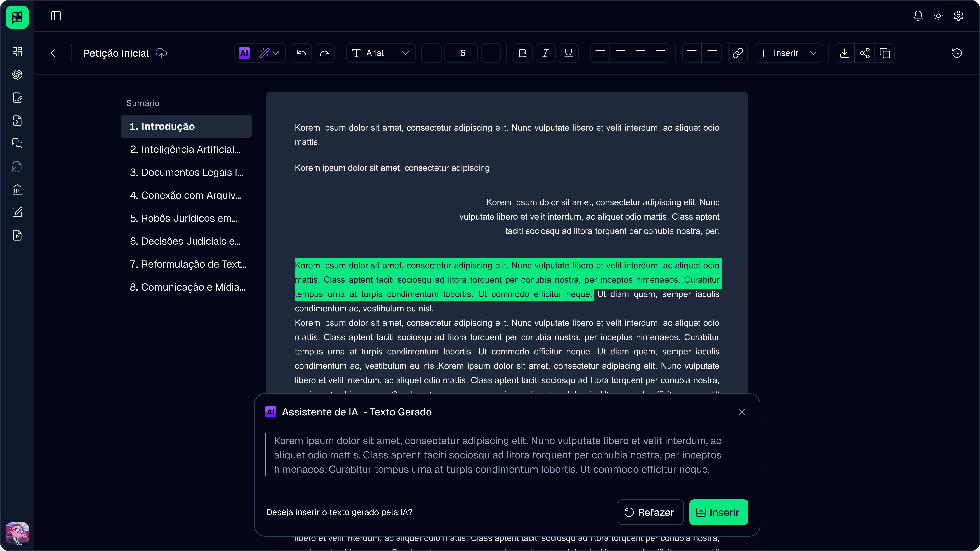
Task: Open the magic wand AI tools dropdown
Action: (x=269, y=53)
